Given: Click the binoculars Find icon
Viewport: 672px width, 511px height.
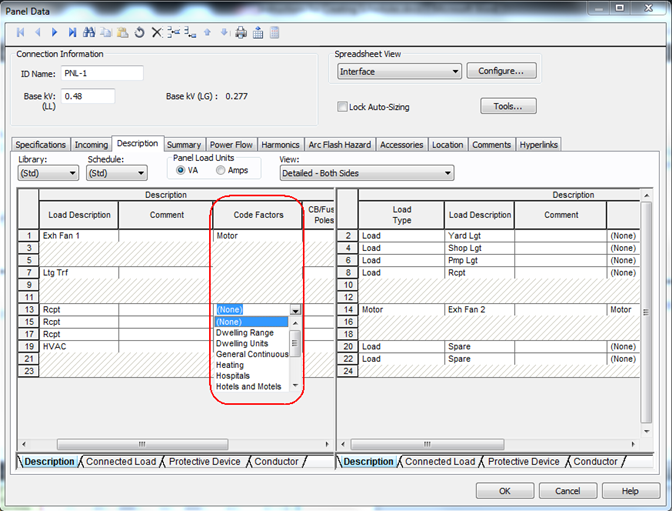Looking at the screenshot, I should pos(90,32).
